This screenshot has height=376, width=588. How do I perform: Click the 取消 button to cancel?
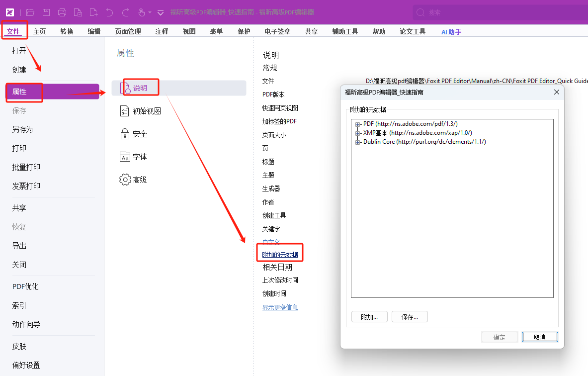coord(540,337)
